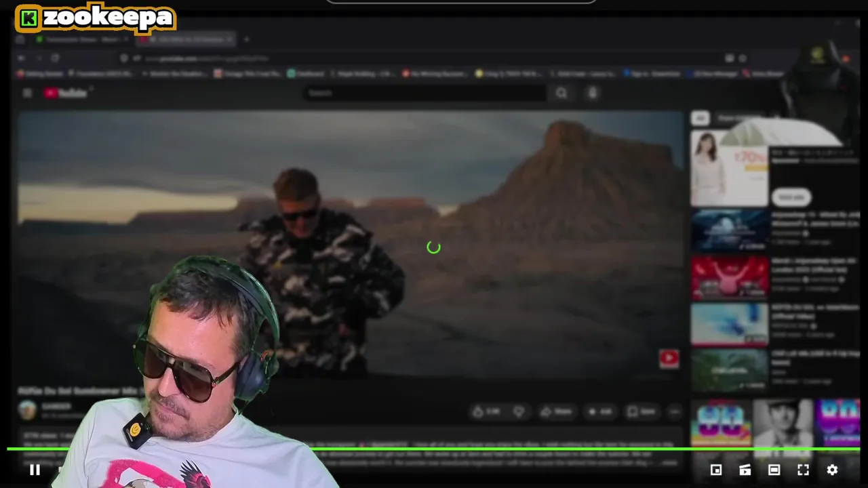This screenshot has height=488, width=868.
Task: Open picture-in-picture mini player
Action: 716,470
